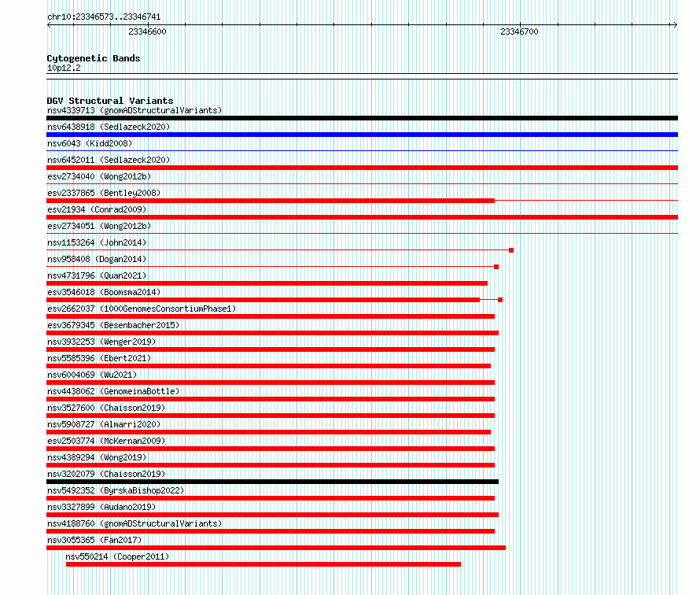
Task: Select the nsv4438062 GenomeinaBottle label
Action: click(x=113, y=391)
